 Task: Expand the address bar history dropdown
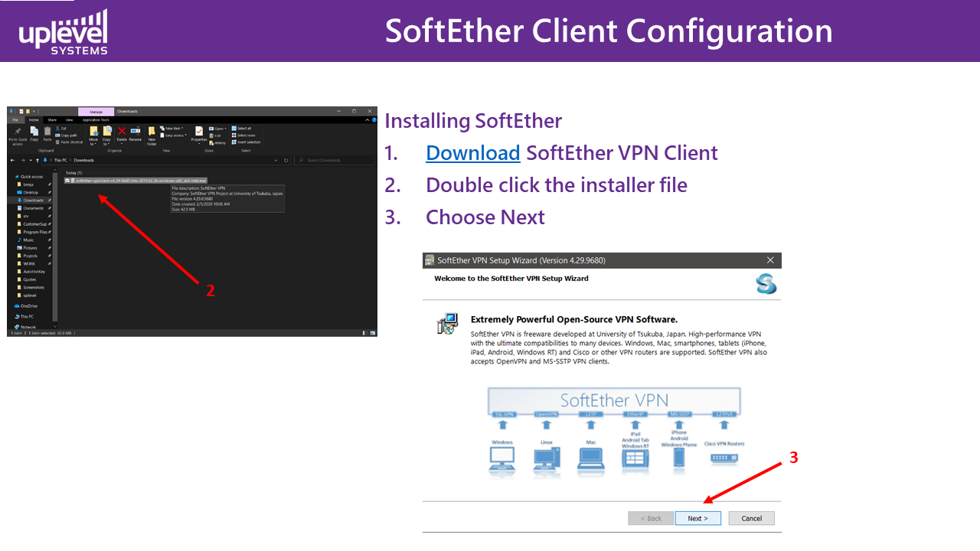276,161
